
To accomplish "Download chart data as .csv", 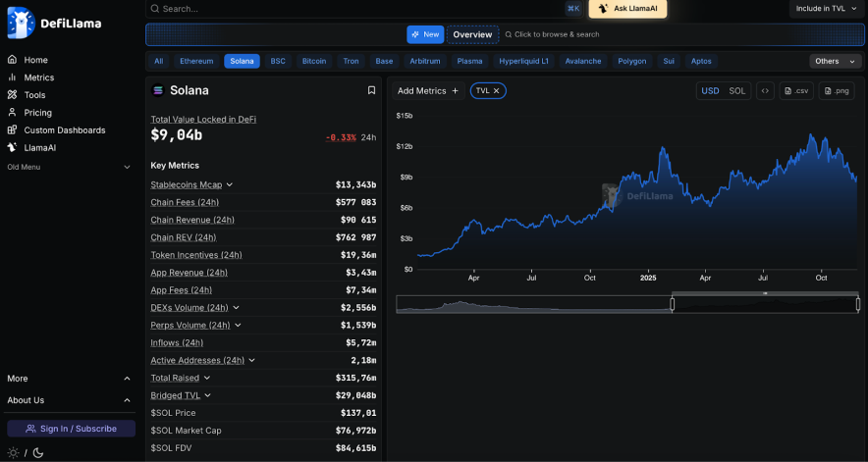I will 795,90.
